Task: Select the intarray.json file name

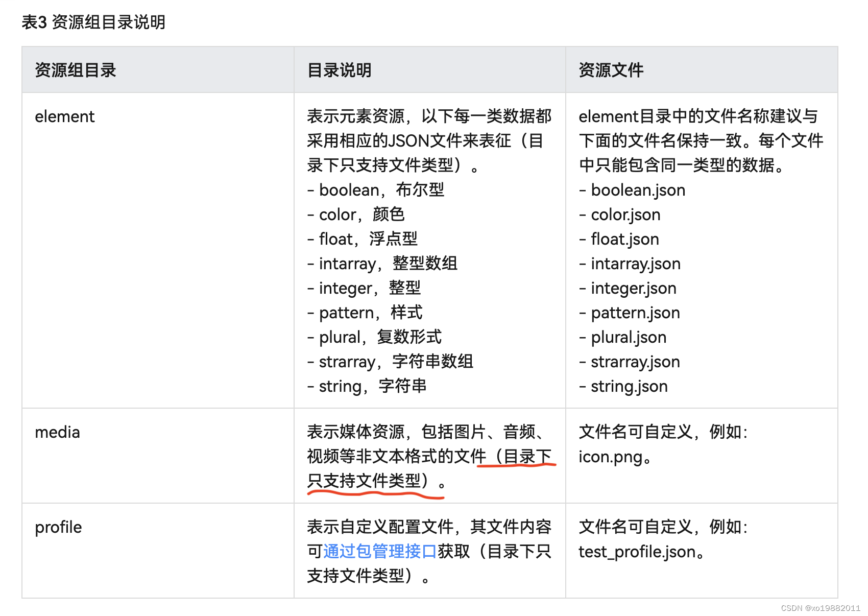Action: [x=635, y=263]
